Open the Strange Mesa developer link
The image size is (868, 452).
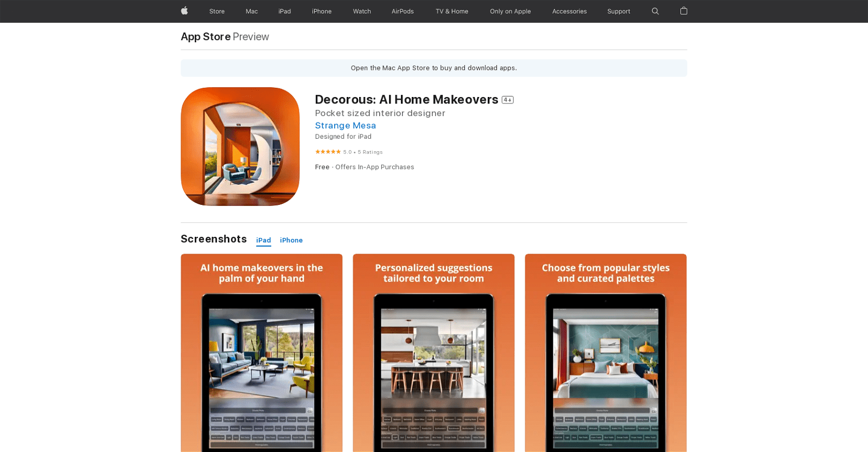click(346, 125)
